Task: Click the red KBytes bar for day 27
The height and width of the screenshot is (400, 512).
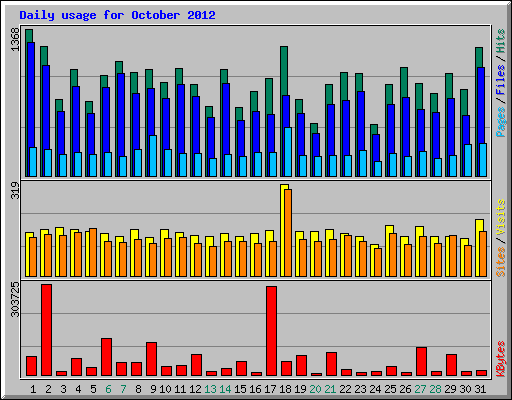Action: click(x=421, y=362)
